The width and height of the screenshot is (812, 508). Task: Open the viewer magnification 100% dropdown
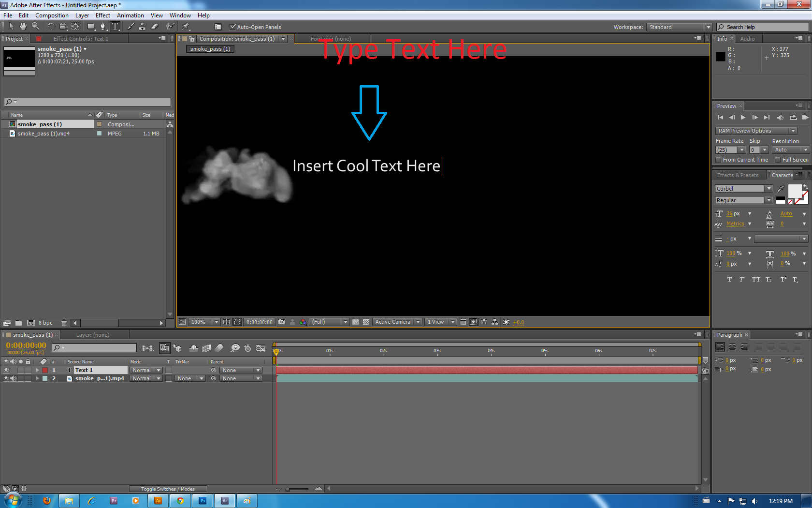click(x=205, y=322)
